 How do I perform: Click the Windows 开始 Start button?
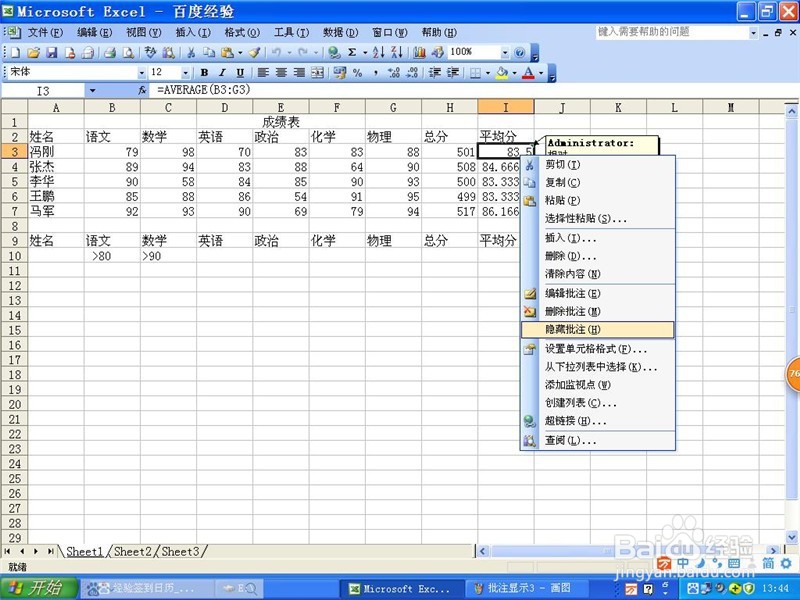click(39, 588)
